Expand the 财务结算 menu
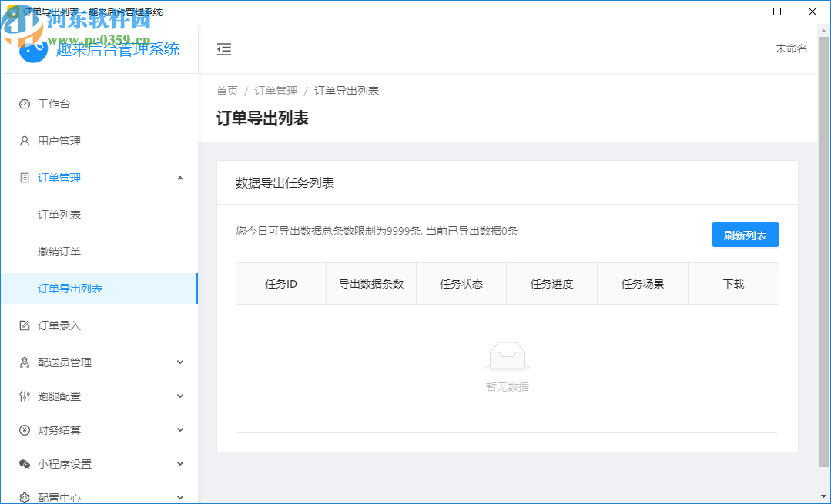 [179, 429]
